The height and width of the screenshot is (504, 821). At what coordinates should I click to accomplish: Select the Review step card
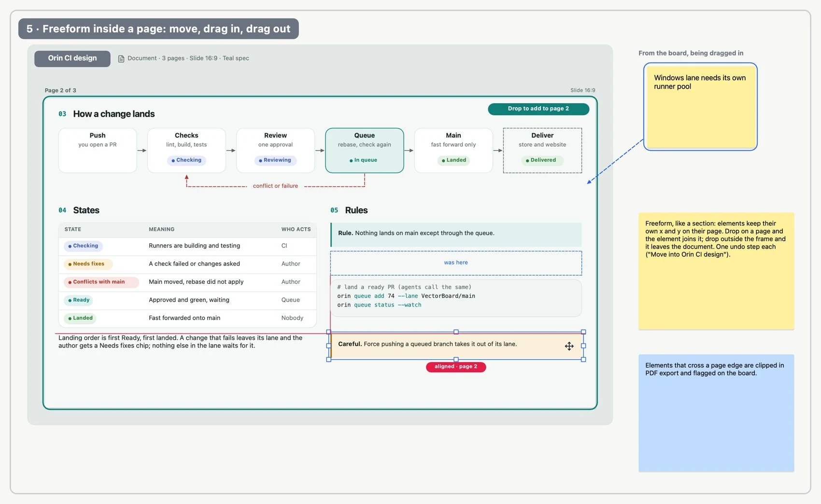pyautogui.click(x=275, y=150)
